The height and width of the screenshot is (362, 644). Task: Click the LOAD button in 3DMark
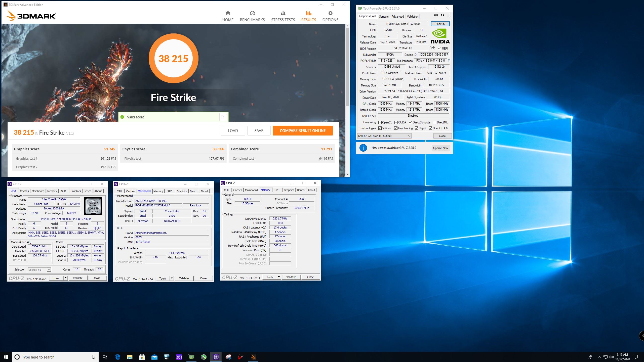(233, 131)
